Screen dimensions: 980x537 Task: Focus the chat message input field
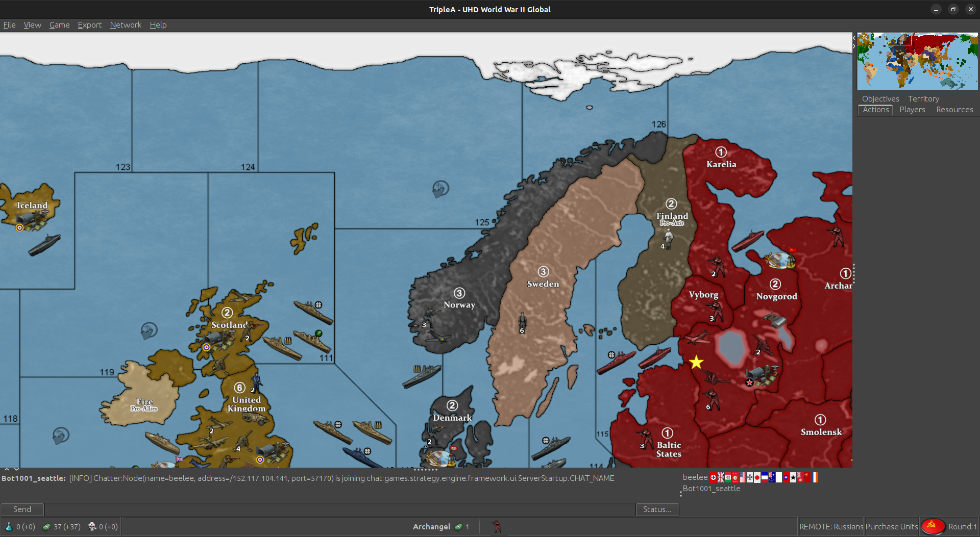(339, 509)
